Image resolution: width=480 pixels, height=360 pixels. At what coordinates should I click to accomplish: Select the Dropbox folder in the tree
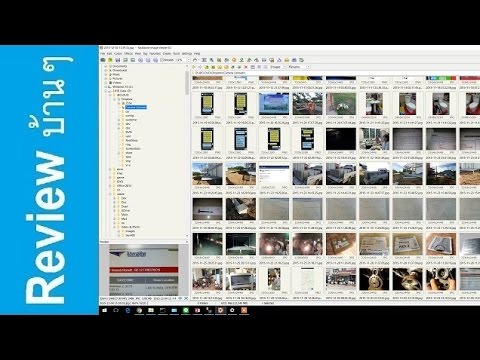127,99
